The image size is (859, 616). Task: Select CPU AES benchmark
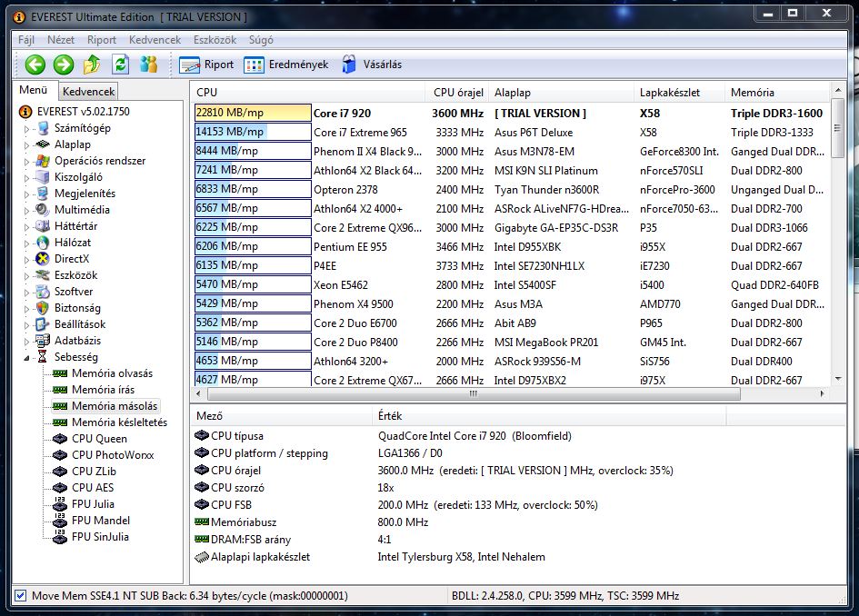click(93, 487)
